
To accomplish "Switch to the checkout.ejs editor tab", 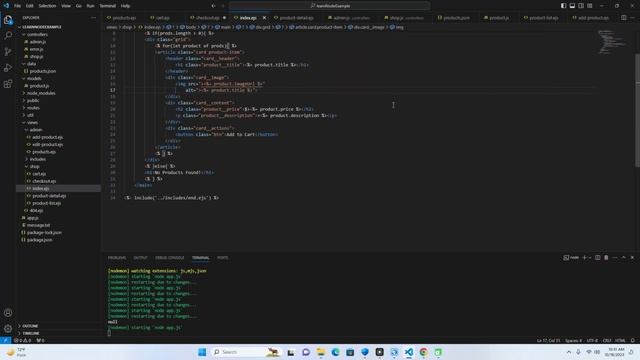I will 207,18.
